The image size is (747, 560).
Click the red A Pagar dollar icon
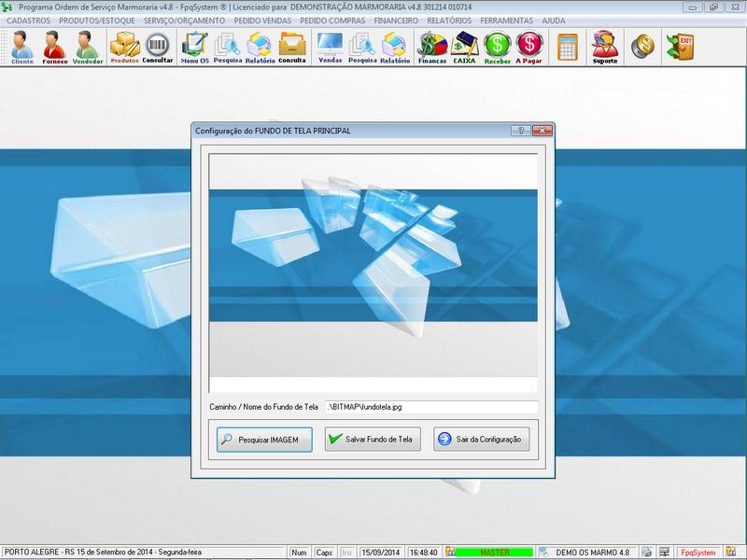click(x=529, y=48)
